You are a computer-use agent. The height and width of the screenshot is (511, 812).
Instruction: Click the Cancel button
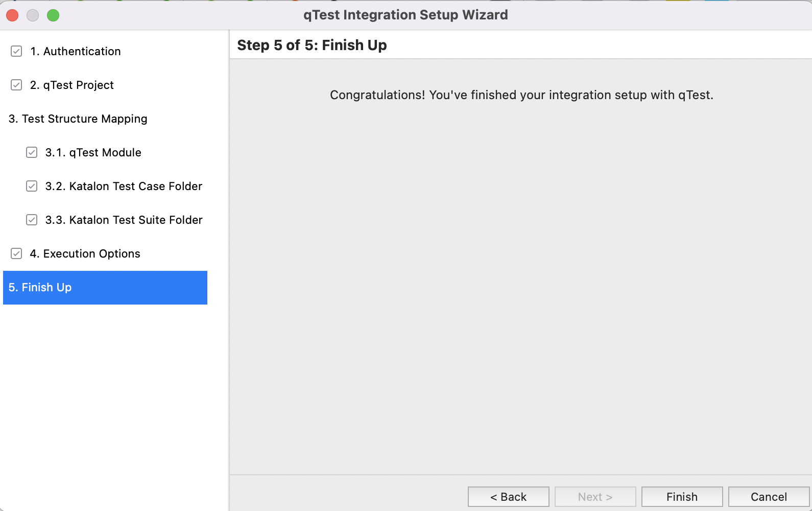pyautogui.click(x=768, y=496)
